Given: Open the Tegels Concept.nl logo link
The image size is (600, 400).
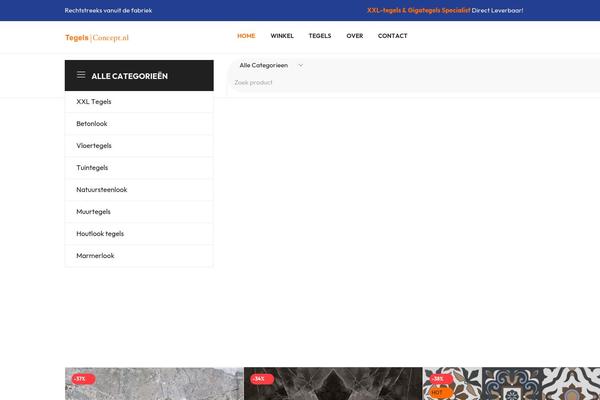Looking at the screenshot, I should click(97, 38).
